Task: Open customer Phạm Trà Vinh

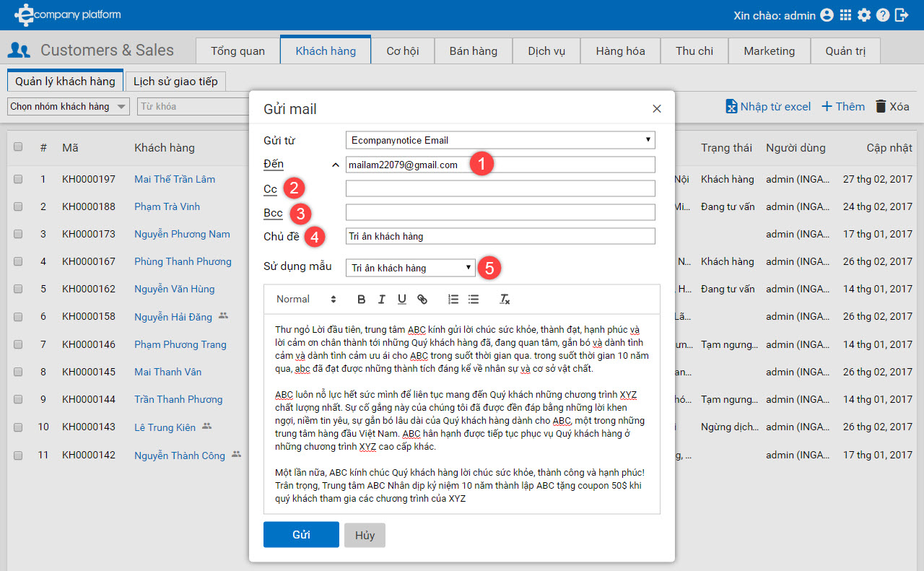Action: tap(167, 206)
